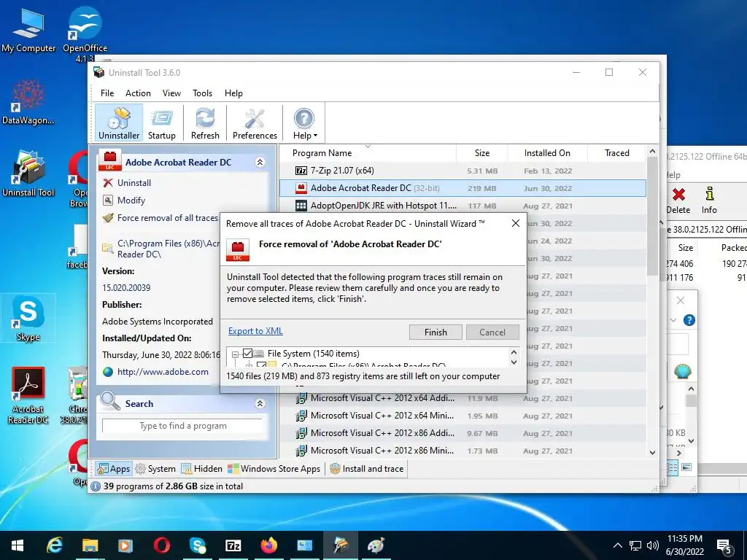Click the blue help icon in background window

pyautogui.click(x=689, y=320)
